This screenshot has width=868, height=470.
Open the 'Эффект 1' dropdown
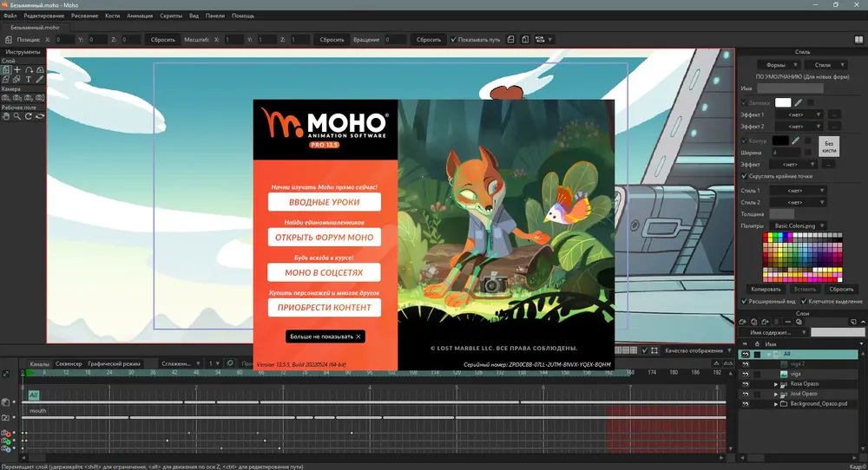pyautogui.click(x=799, y=114)
